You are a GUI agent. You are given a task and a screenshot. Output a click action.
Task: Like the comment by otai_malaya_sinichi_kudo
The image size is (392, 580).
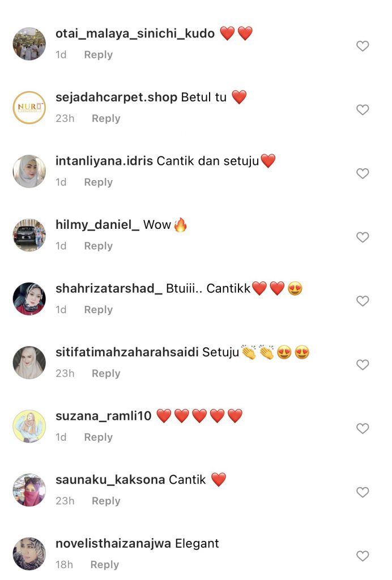point(363,46)
